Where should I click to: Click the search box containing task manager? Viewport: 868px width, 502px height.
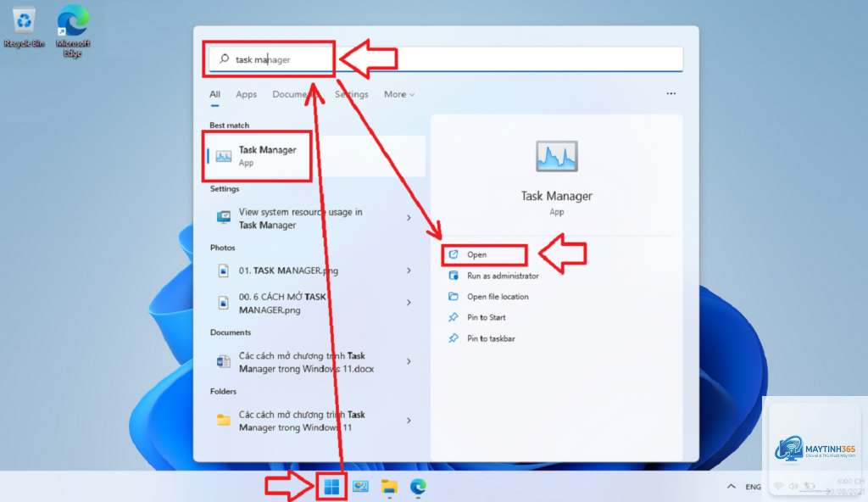click(x=446, y=59)
